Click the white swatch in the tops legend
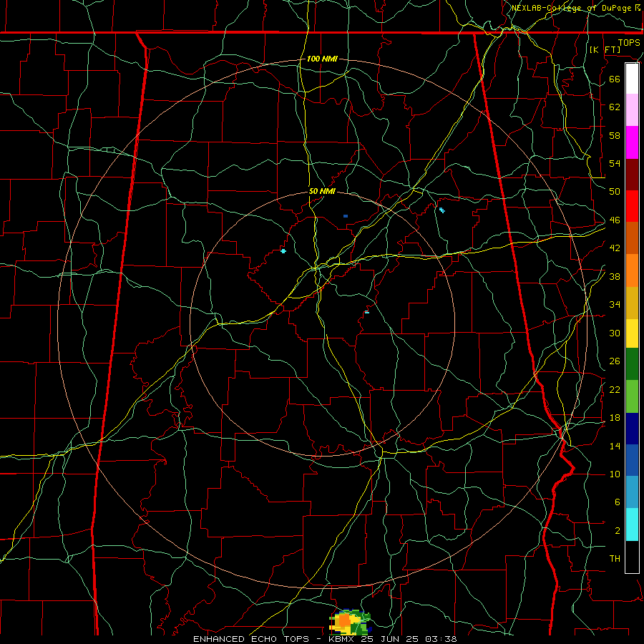The width and height of the screenshot is (644, 644). (x=632, y=79)
